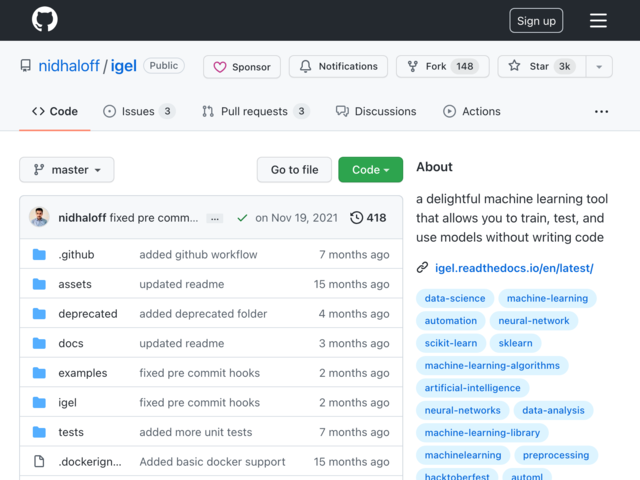Viewport: 640px width, 480px height.
Task: Open the .github folder name
Action: (76, 254)
